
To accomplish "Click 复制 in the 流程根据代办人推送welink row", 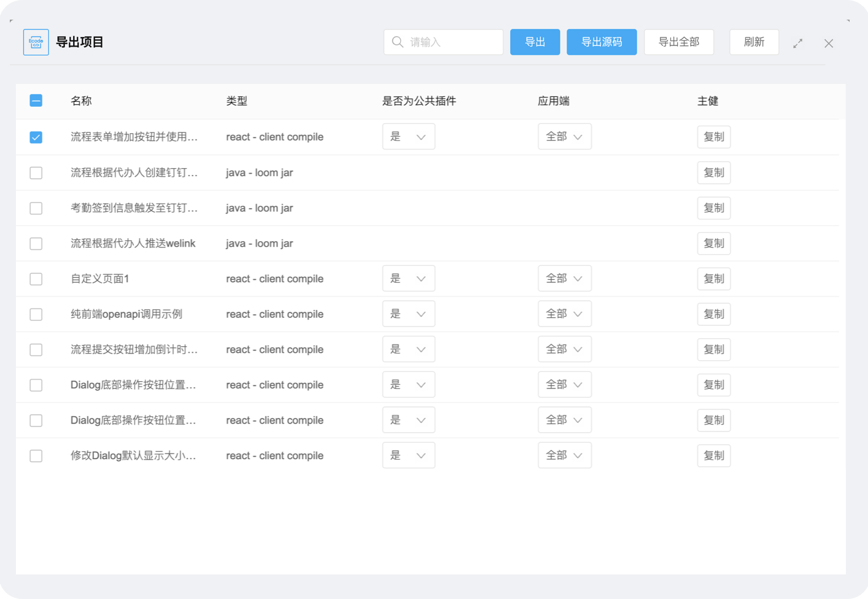I will 714,244.
